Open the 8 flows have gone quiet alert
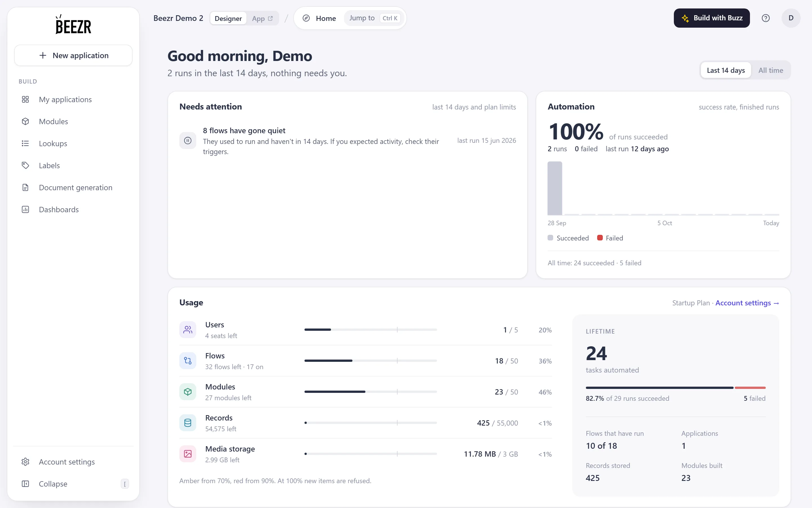Screen dimensions: 812x508 (348, 141)
